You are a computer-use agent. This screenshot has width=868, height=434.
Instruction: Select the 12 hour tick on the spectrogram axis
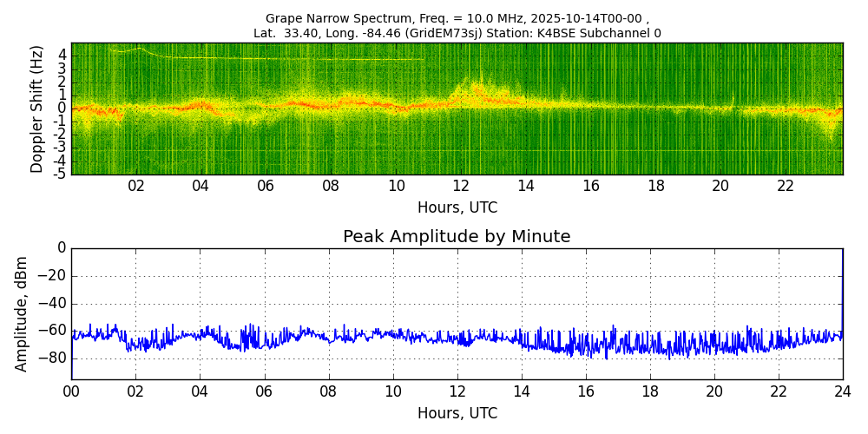pyautogui.click(x=461, y=187)
